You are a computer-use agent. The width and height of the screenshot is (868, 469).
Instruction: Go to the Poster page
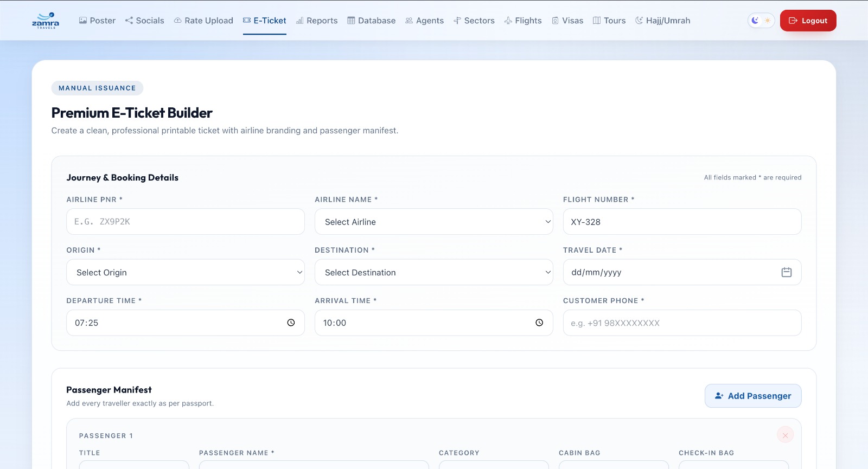(98, 21)
